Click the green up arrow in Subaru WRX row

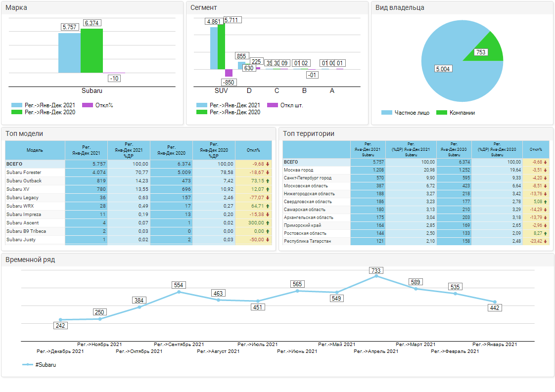268,206
